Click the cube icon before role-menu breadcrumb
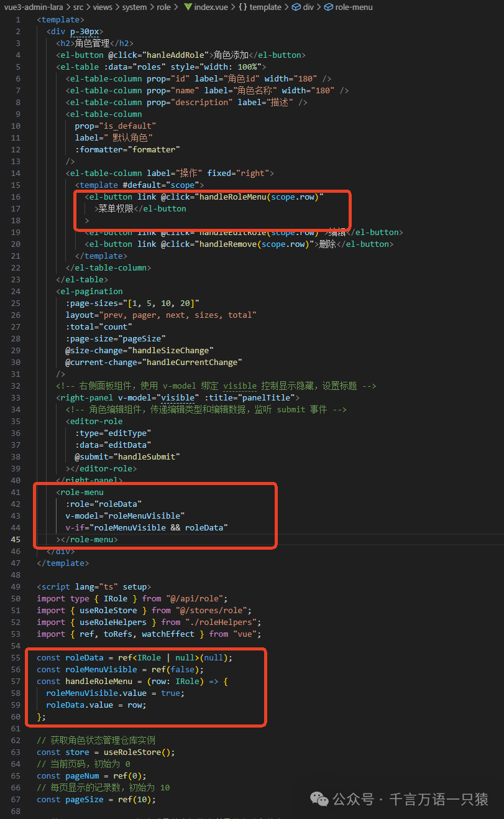The width and height of the screenshot is (504, 819). click(x=328, y=7)
